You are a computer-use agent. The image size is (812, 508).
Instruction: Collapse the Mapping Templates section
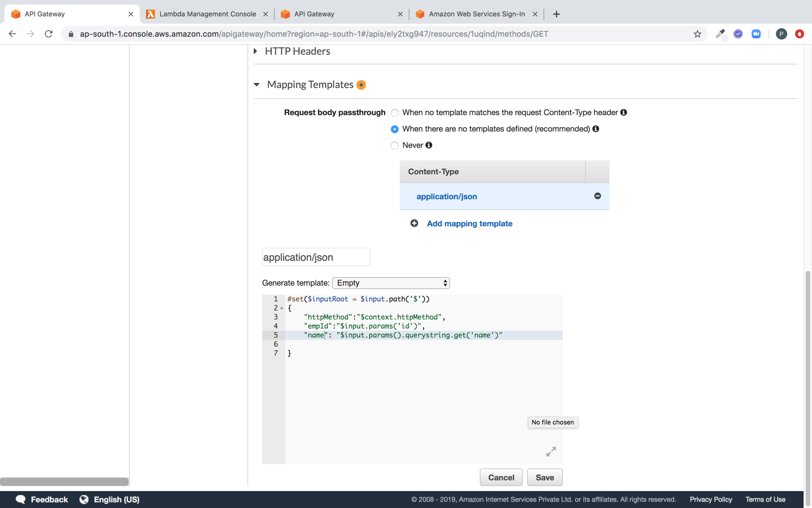(257, 85)
